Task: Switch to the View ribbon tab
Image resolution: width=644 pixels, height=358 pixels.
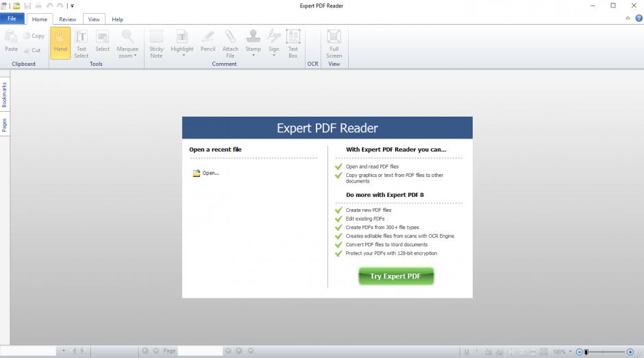Action: tap(94, 19)
